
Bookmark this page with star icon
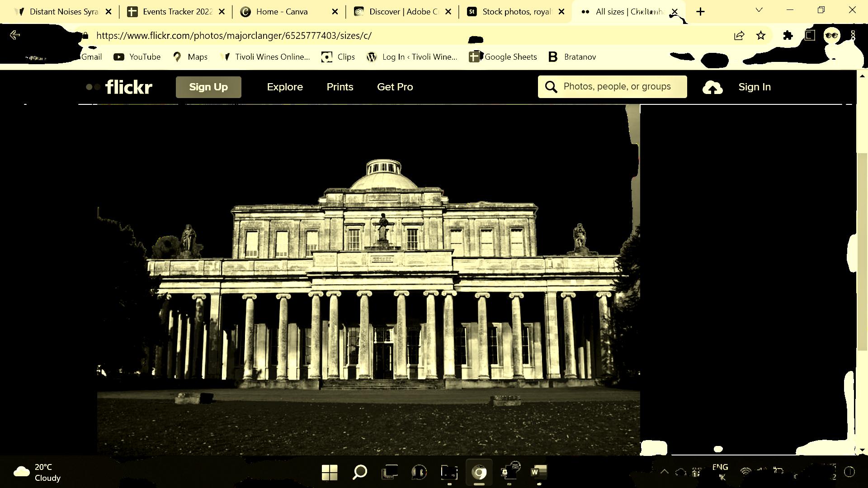tap(761, 35)
